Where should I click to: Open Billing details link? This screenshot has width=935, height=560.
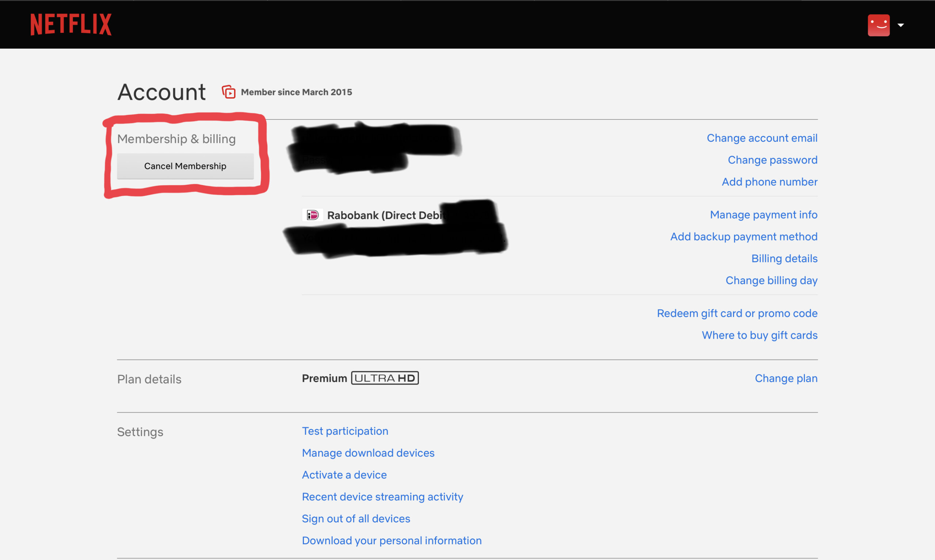(x=784, y=259)
